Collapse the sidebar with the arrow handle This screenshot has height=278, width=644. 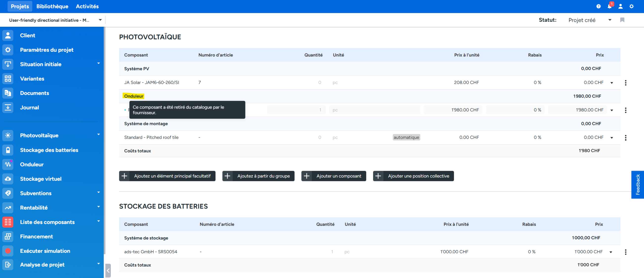[108, 271]
